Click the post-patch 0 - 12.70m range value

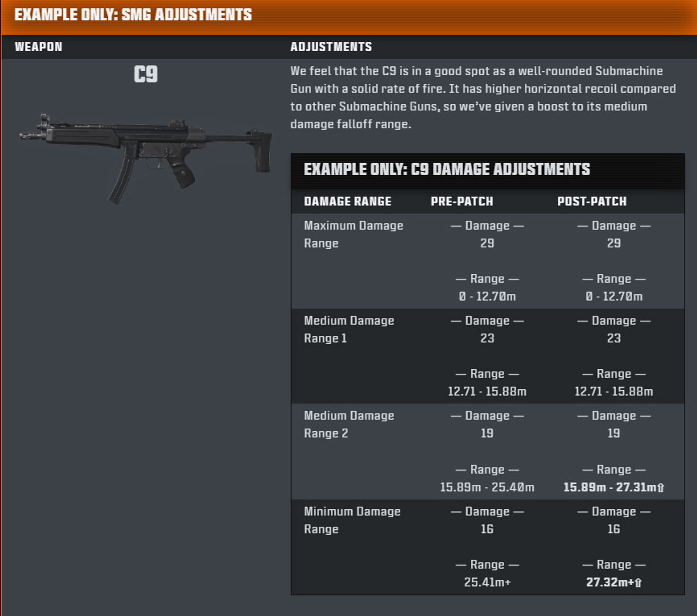(x=614, y=296)
